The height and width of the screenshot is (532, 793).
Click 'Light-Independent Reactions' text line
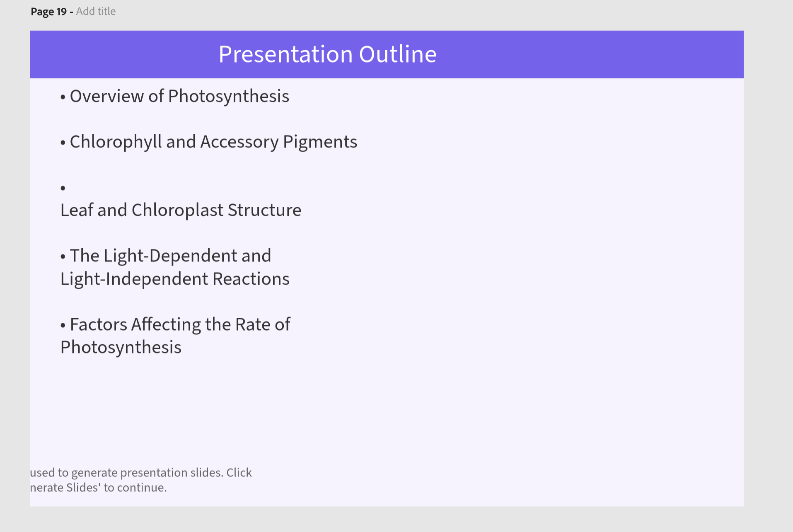pyautogui.click(x=175, y=279)
